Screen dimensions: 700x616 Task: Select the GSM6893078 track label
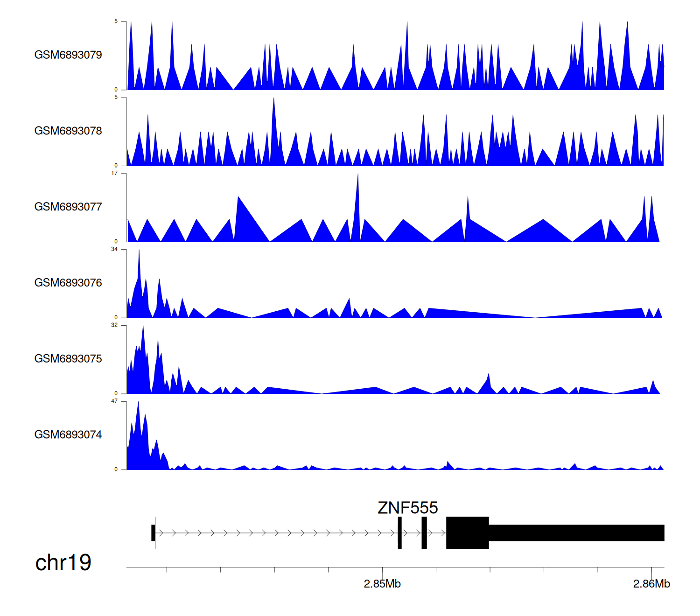pyautogui.click(x=68, y=131)
